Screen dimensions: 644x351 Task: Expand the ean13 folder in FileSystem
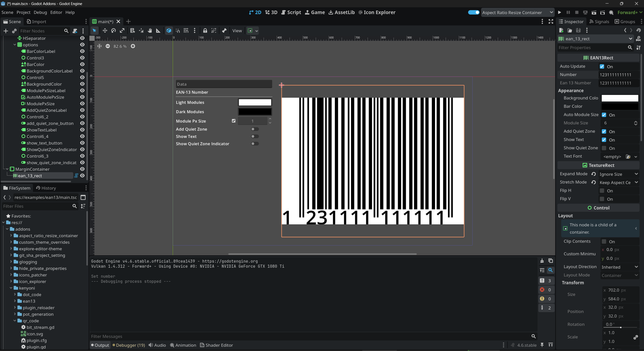[x=15, y=301]
